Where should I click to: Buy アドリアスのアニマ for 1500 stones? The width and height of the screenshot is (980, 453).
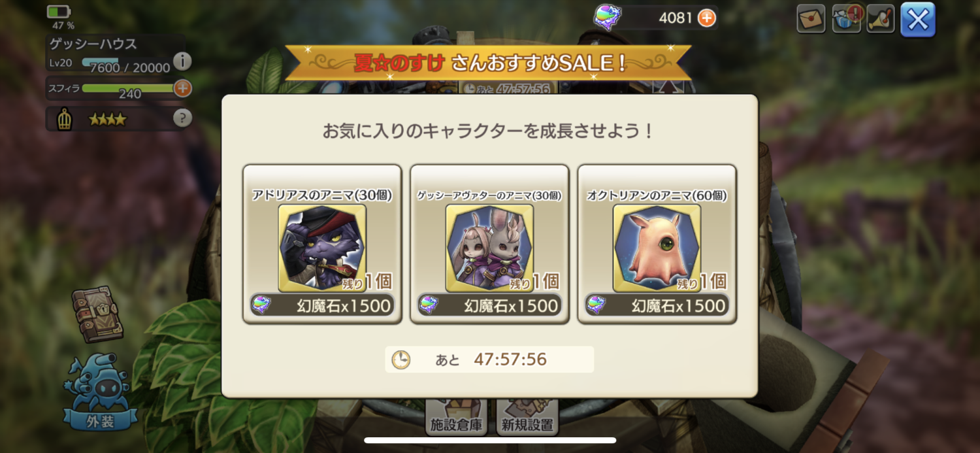[x=323, y=305]
